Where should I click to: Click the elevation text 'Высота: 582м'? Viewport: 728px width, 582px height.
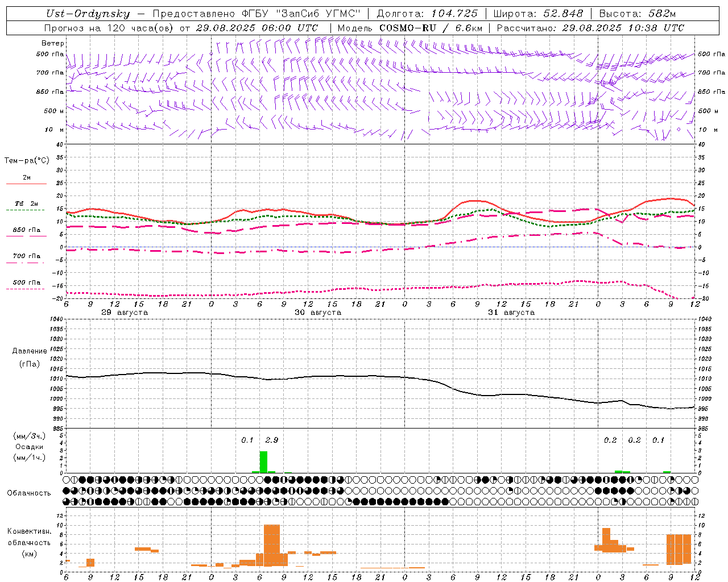point(637,14)
